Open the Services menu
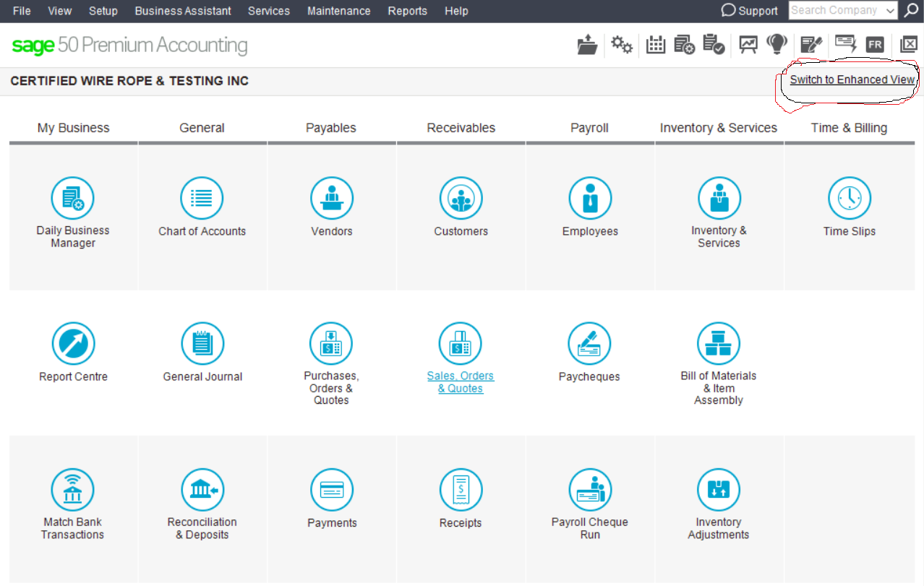The image size is (924, 586). (269, 11)
